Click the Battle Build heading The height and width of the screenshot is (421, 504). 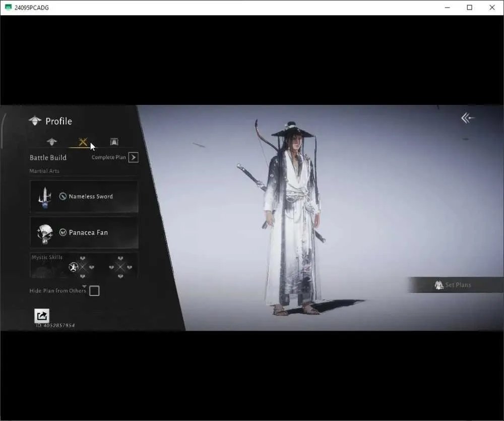(48, 158)
